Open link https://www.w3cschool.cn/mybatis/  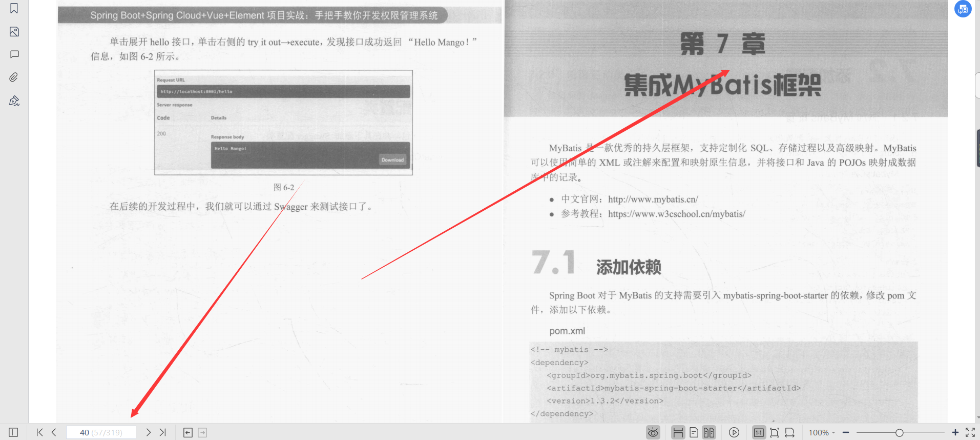(676, 214)
